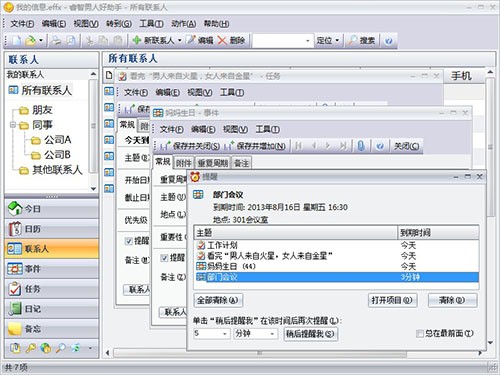Click the open file folder toolbar icon
The image size is (500, 375).
[30, 41]
